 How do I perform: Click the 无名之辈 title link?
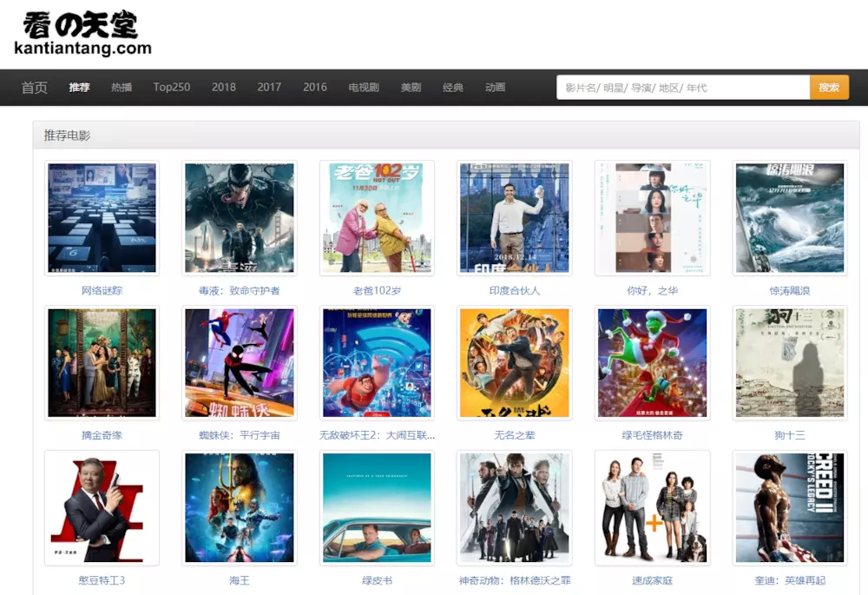tap(514, 435)
